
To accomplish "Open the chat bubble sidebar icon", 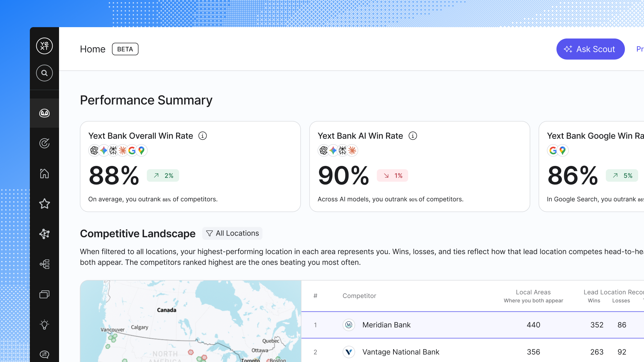I will pyautogui.click(x=44, y=355).
